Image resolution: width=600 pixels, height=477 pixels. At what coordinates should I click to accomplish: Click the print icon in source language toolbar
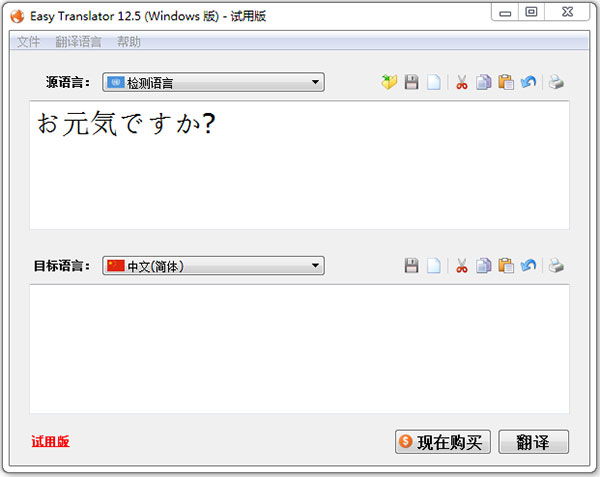pos(556,82)
